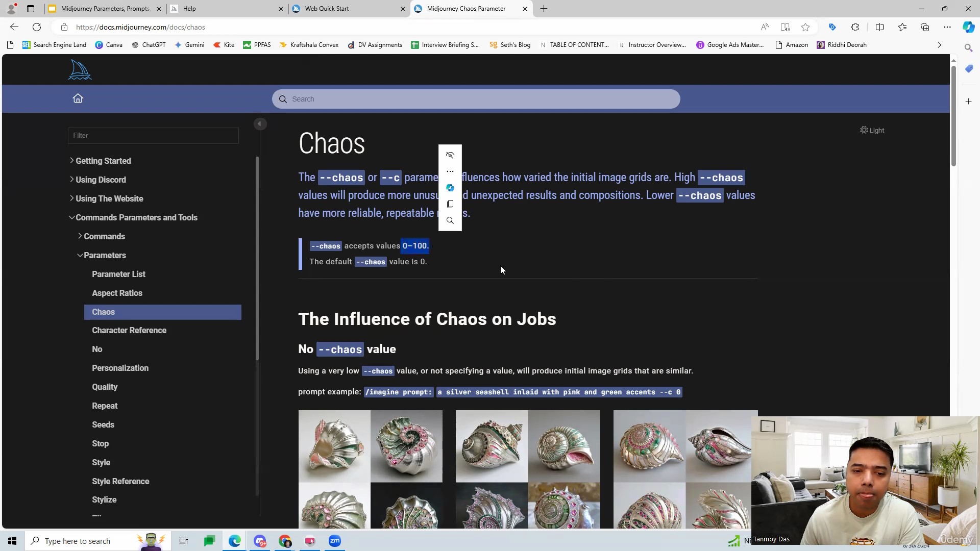Open Quality parameter page
Viewport: 980px width, 551px height.
point(105,387)
